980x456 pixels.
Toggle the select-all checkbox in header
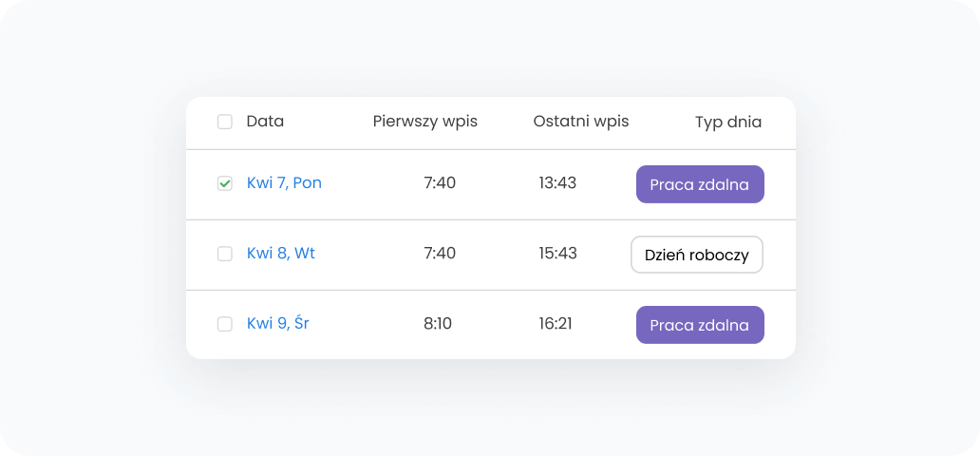225,122
